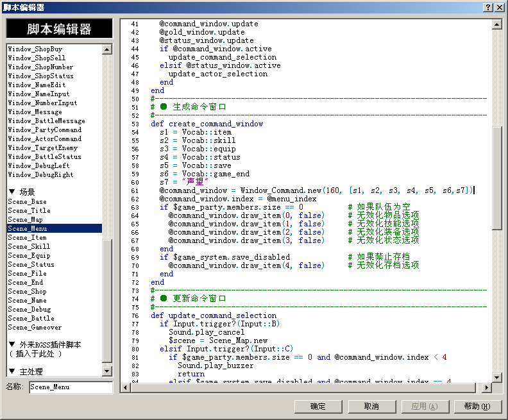
Task: Click line 79 $scene = Scene_Map.new
Action: pyautogui.click(x=218, y=340)
